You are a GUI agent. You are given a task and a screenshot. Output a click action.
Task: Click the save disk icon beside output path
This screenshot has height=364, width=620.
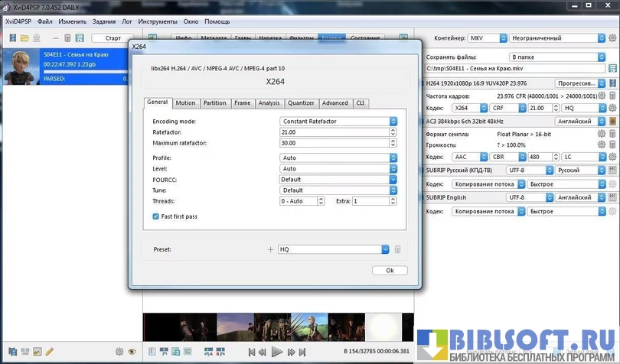point(612,69)
